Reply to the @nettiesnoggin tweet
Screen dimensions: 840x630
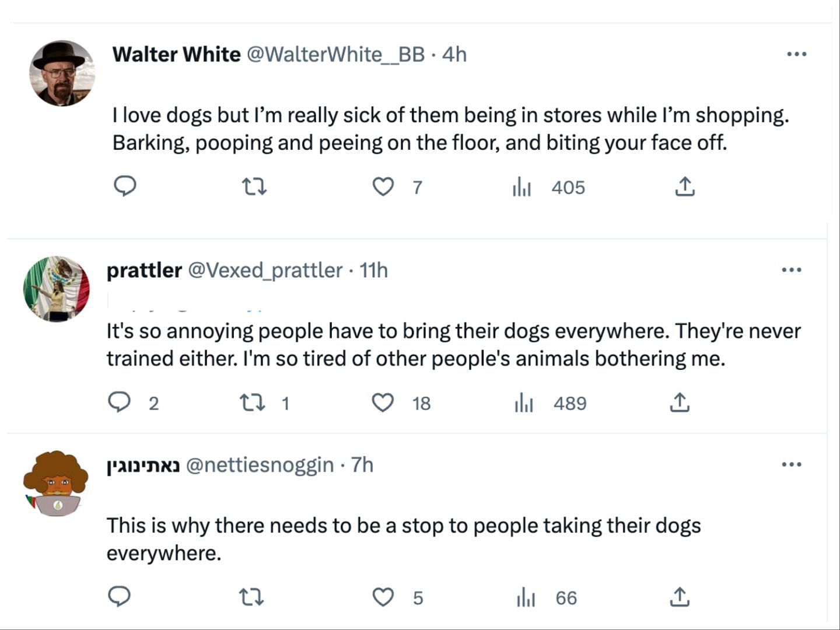[120, 597]
